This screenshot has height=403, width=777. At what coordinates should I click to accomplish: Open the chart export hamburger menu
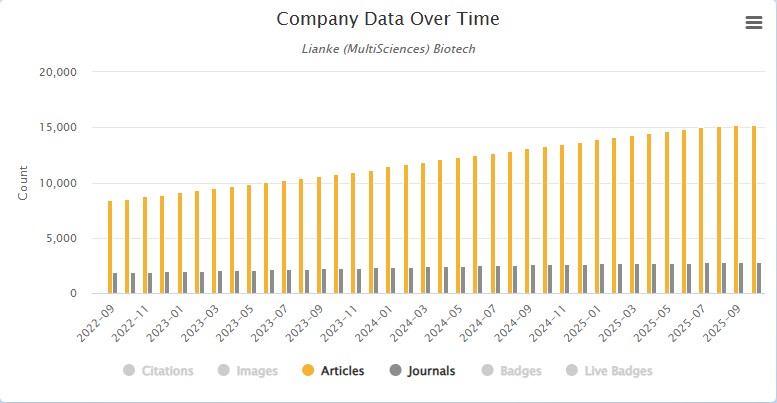pyautogui.click(x=753, y=24)
